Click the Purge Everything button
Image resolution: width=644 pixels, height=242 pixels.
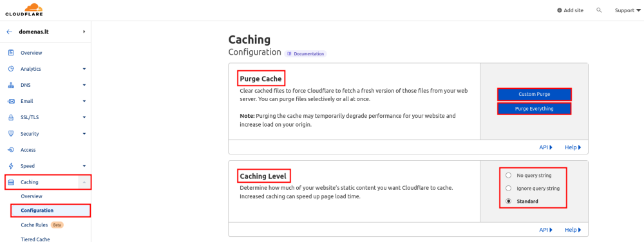535,109
